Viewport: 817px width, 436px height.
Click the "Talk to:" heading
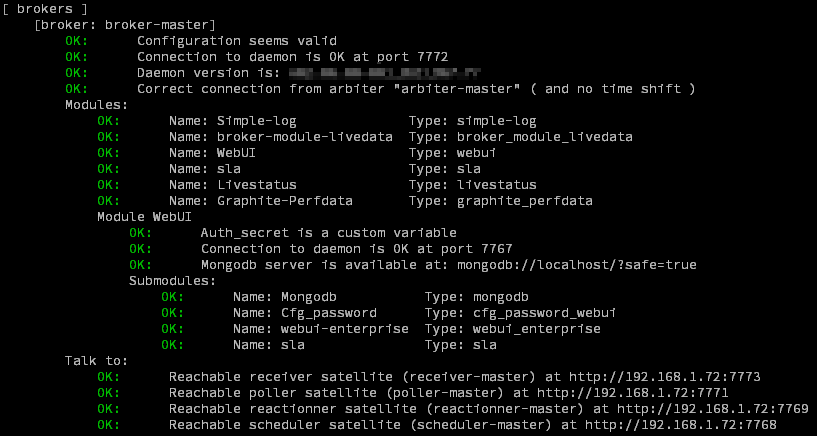click(x=97, y=361)
